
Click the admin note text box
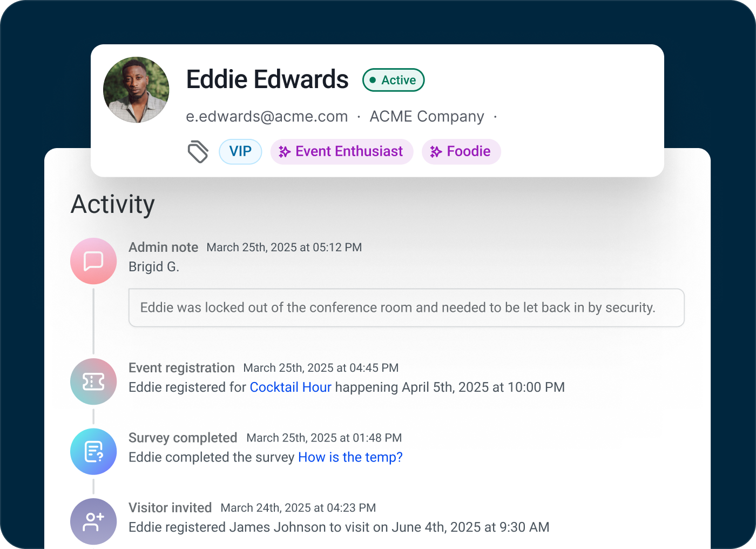406,307
